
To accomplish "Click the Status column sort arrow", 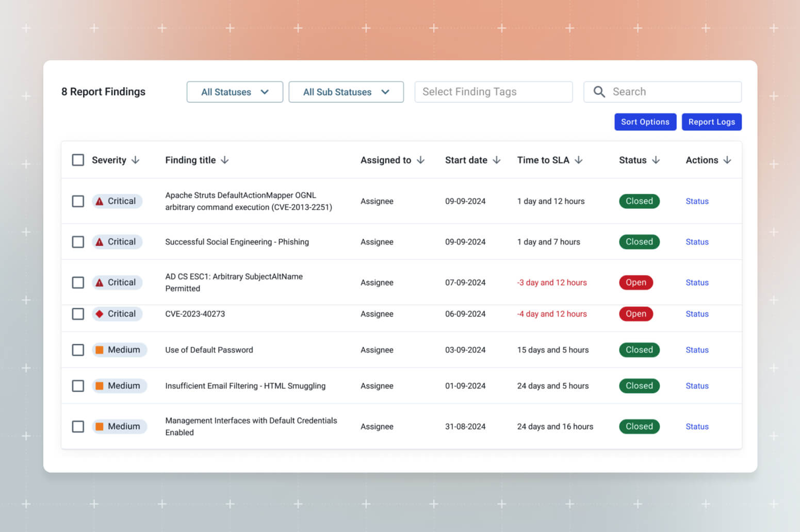I will coord(656,160).
